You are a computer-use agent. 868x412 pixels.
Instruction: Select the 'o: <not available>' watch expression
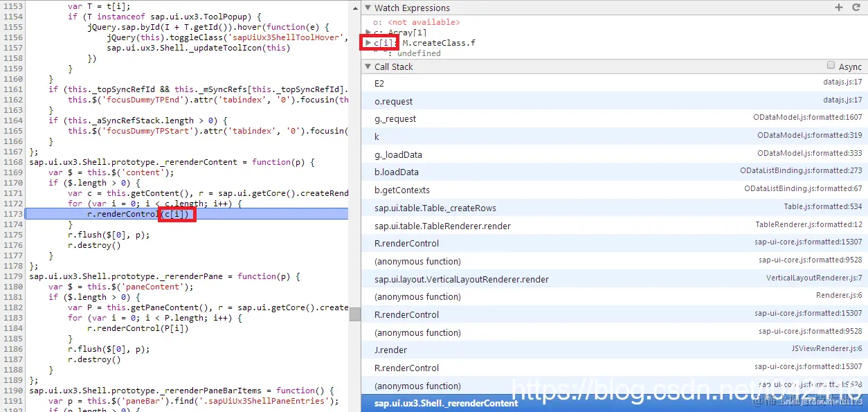pyautogui.click(x=416, y=22)
